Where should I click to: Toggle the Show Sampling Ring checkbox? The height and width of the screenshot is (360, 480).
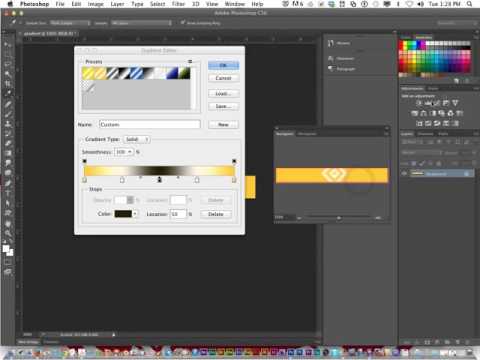click(x=183, y=23)
